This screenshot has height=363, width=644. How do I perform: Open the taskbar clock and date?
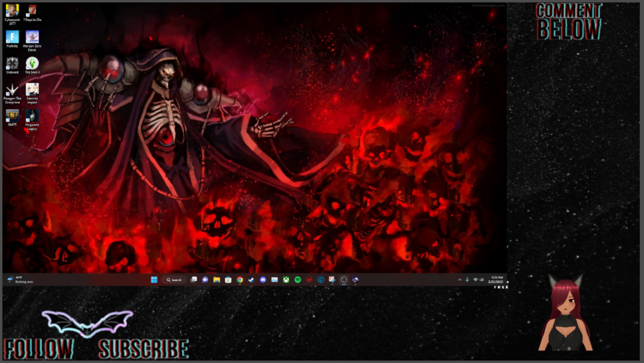496,280
